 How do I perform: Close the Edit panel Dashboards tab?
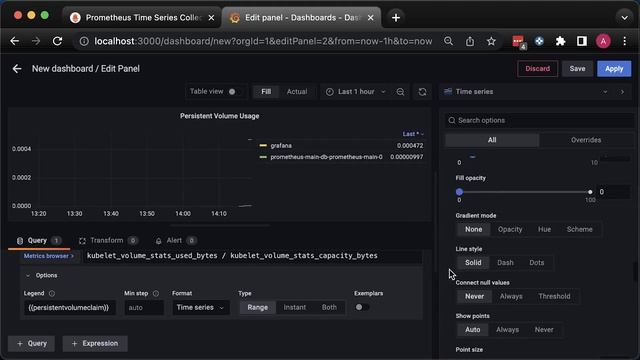pos(370,18)
